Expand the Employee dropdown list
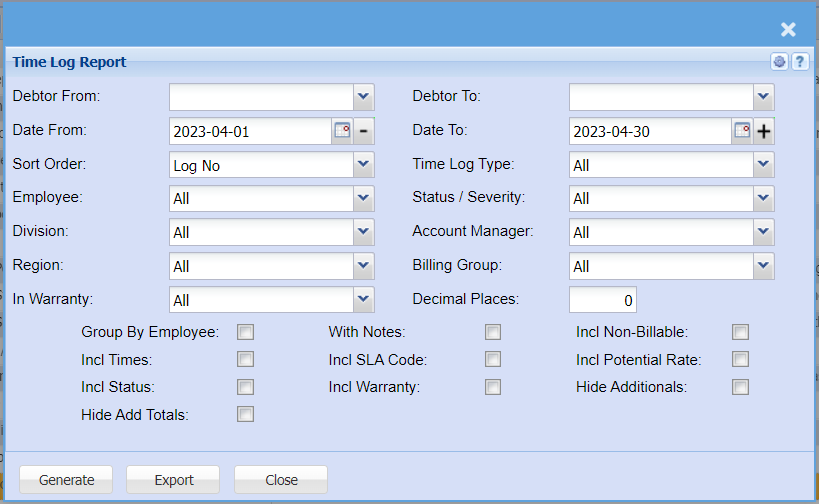819x504 pixels. [363, 198]
